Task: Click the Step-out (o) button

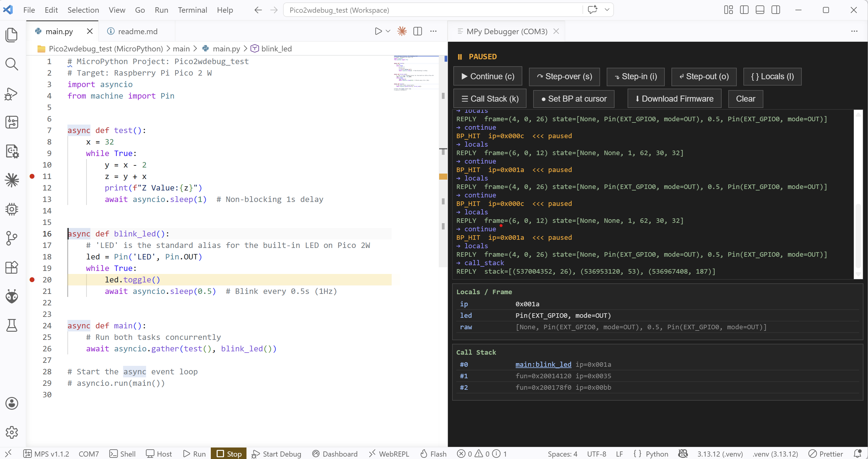Action: coord(704,76)
